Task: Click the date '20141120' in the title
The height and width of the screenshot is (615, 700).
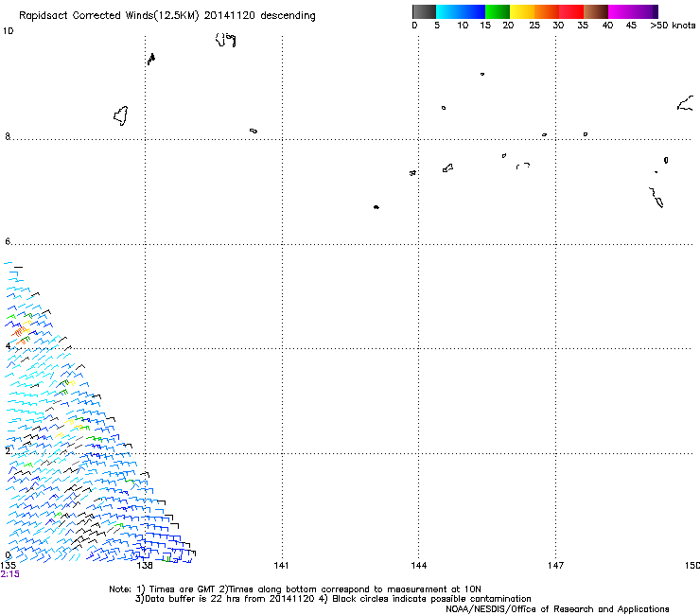Action: click(229, 15)
